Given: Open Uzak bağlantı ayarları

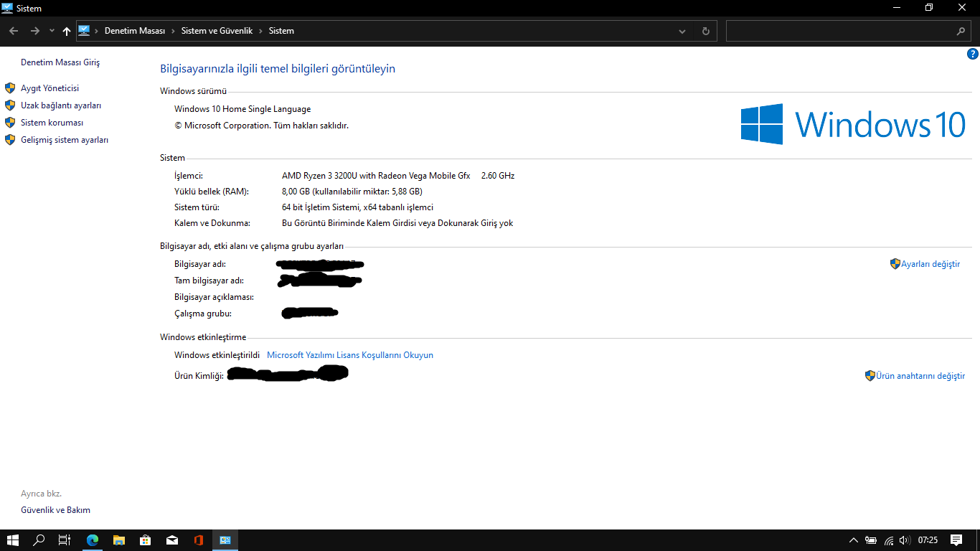Looking at the screenshot, I should (61, 105).
